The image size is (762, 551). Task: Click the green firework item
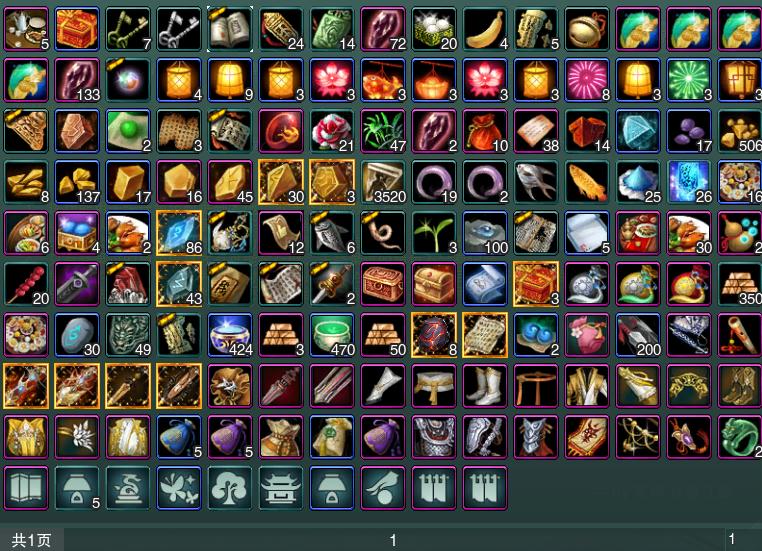tap(689, 80)
